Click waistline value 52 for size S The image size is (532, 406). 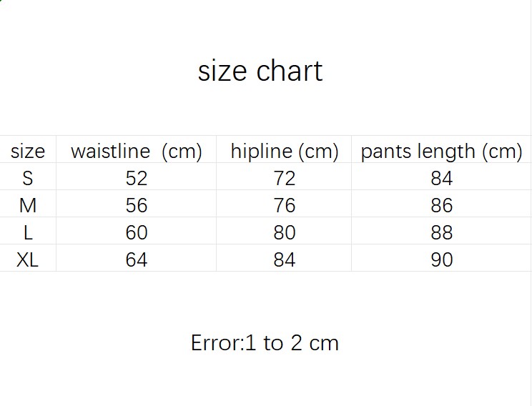coord(136,178)
